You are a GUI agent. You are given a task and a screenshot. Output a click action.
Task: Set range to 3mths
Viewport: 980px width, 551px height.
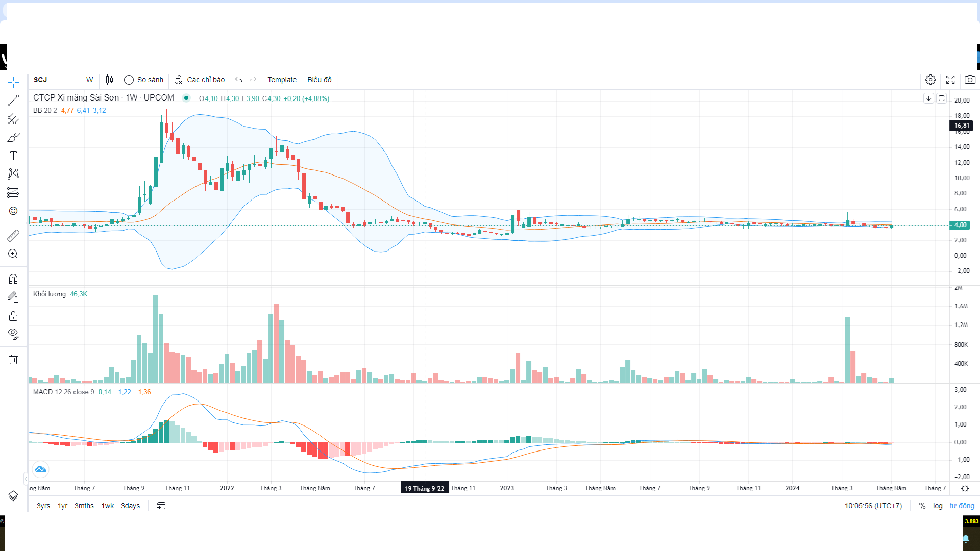[x=84, y=506]
